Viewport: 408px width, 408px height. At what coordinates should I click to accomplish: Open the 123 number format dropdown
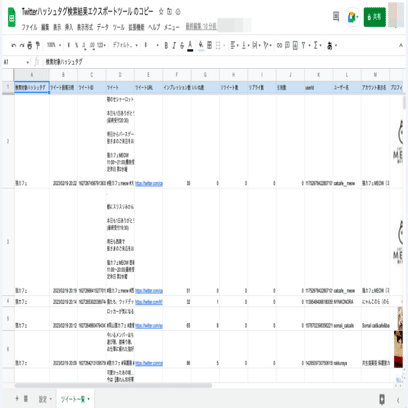coord(101,45)
